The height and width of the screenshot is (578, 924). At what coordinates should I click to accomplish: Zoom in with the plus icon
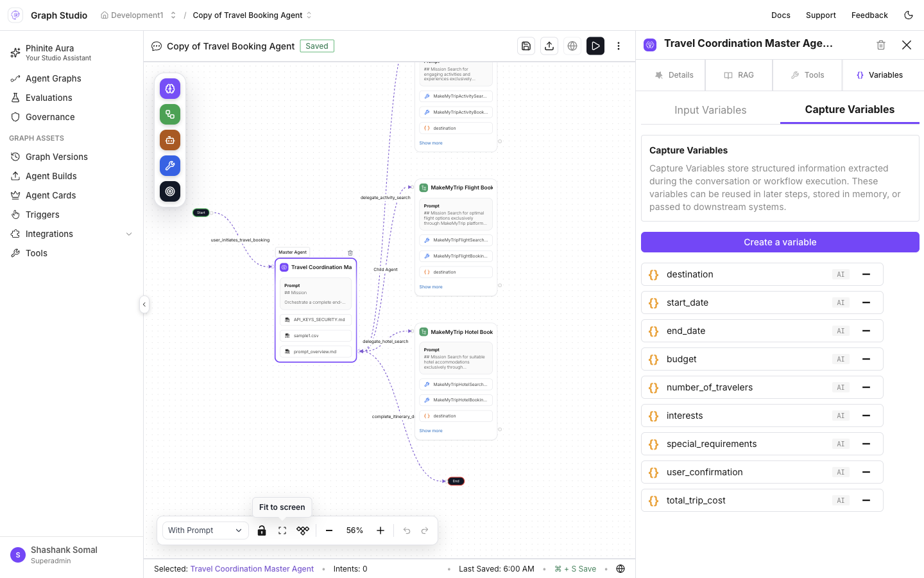coord(381,530)
